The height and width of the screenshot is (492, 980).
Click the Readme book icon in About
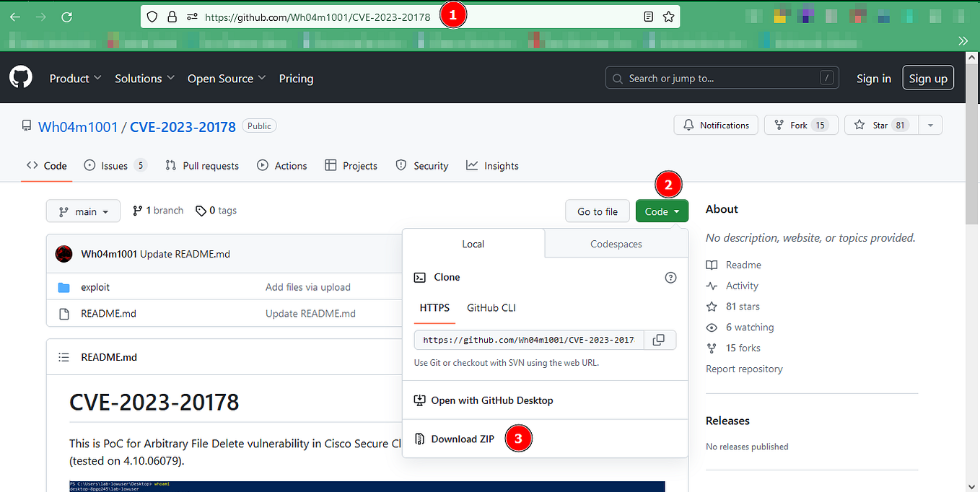tap(712, 265)
